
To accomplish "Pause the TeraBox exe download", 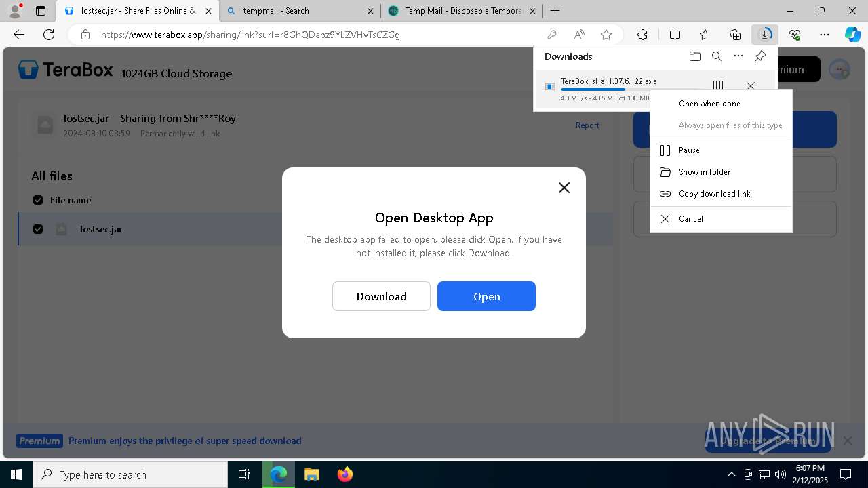I will [718, 85].
